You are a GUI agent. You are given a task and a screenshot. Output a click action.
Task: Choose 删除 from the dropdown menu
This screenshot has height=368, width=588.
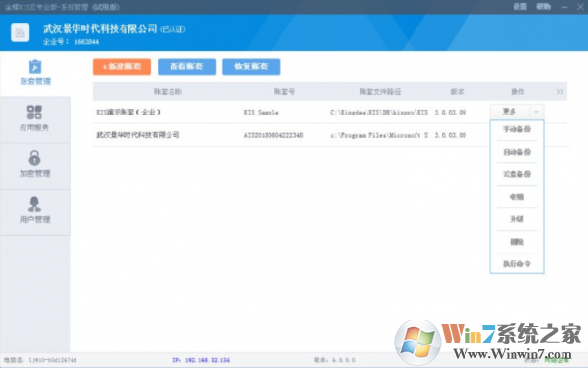(516, 242)
